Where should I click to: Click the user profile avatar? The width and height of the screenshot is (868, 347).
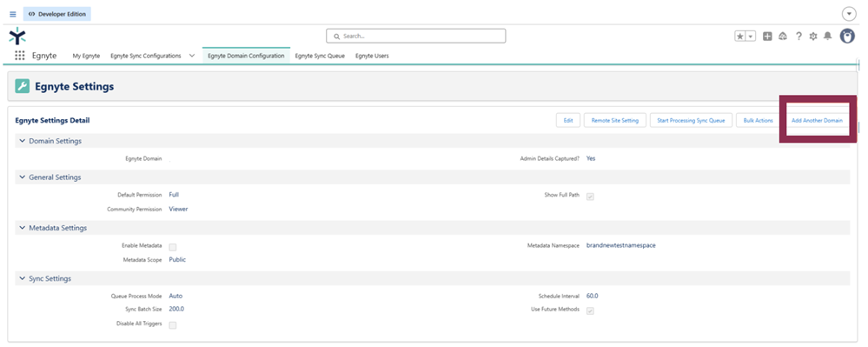point(847,36)
